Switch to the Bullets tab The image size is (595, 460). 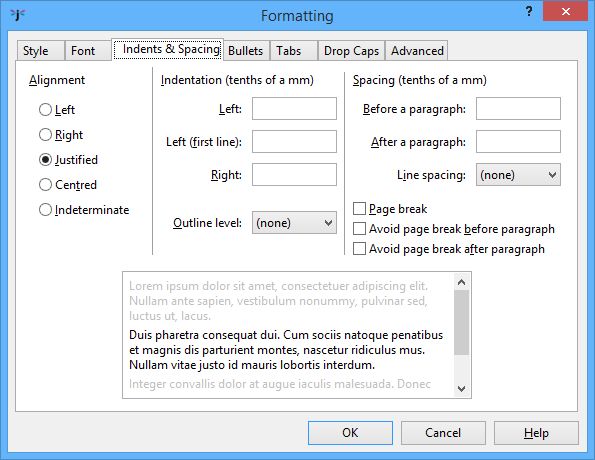[x=246, y=51]
